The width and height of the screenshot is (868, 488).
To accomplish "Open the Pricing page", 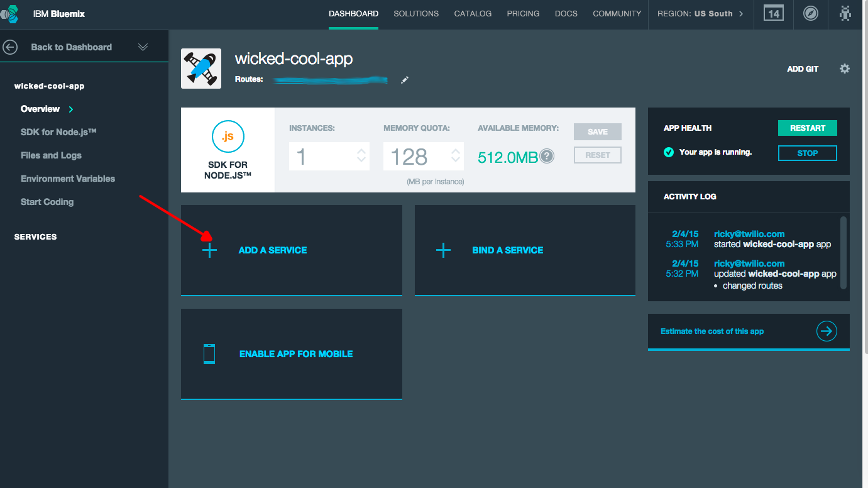I will (523, 13).
